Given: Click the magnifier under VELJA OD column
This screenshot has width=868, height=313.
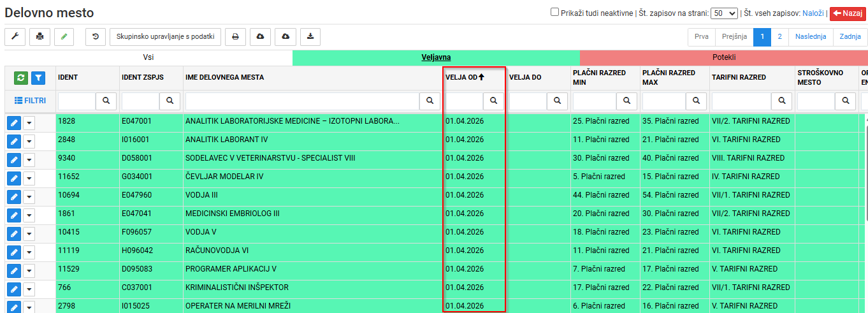Looking at the screenshot, I should pyautogui.click(x=493, y=101).
